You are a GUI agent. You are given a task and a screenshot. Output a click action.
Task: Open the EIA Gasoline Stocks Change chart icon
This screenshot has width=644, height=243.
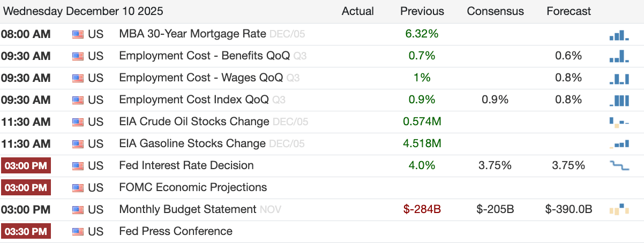pyautogui.click(x=619, y=144)
